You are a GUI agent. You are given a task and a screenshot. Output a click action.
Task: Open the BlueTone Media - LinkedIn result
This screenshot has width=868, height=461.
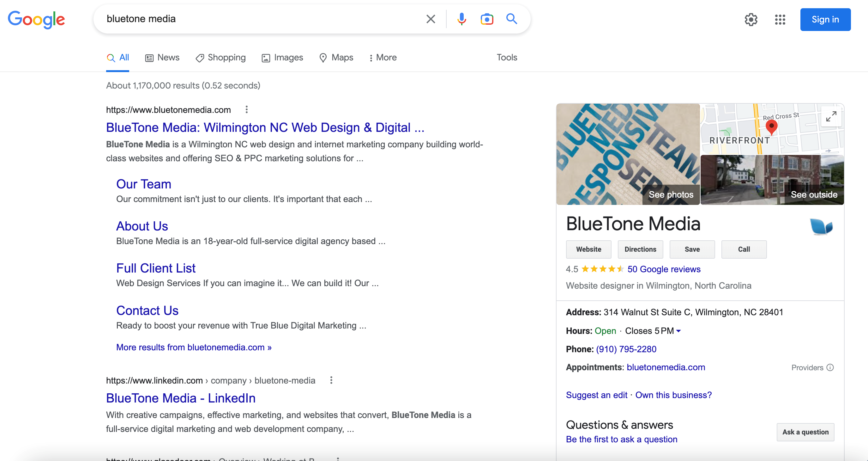tap(181, 398)
